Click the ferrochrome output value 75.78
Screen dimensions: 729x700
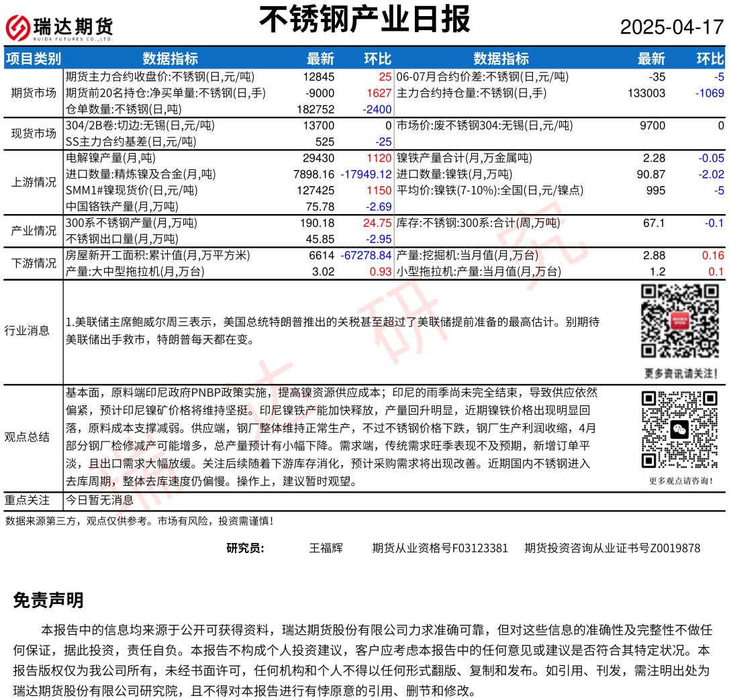320,207
